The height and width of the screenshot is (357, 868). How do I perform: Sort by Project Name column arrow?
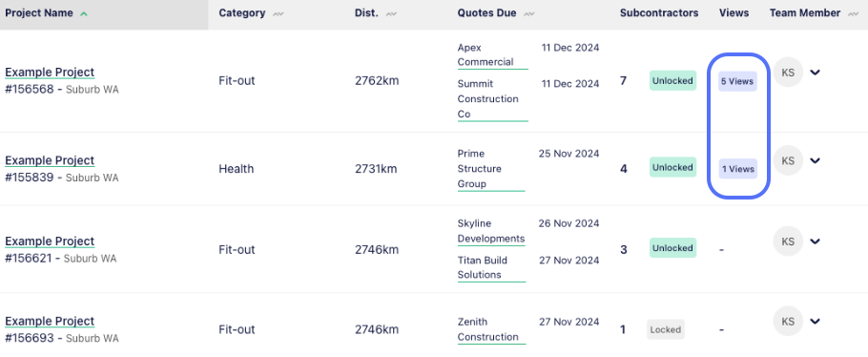(x=84, y=14)
